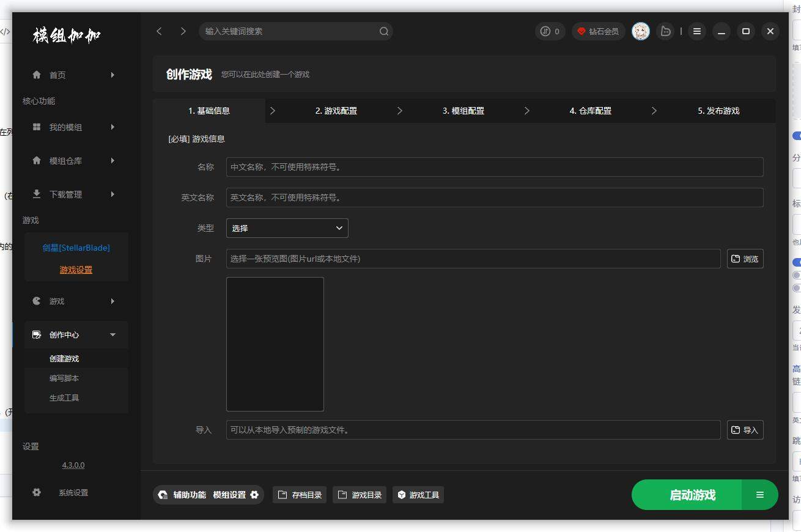Screen dimensions: 801x532
Task: Click the mascot icon beside avatar
Action: pyautogui.click(x=666, y=31)
